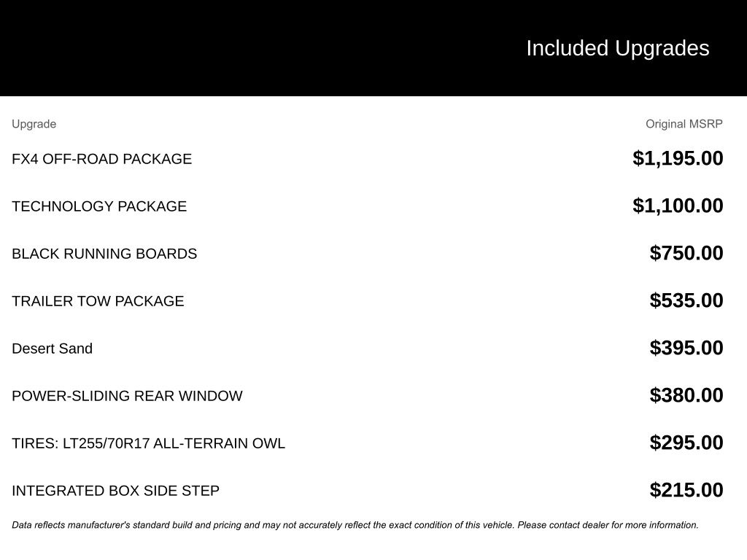The height and width of the screenshot is (560, 747).
Task: Click the Original MSRP column header
Action: tap(684, 124)
